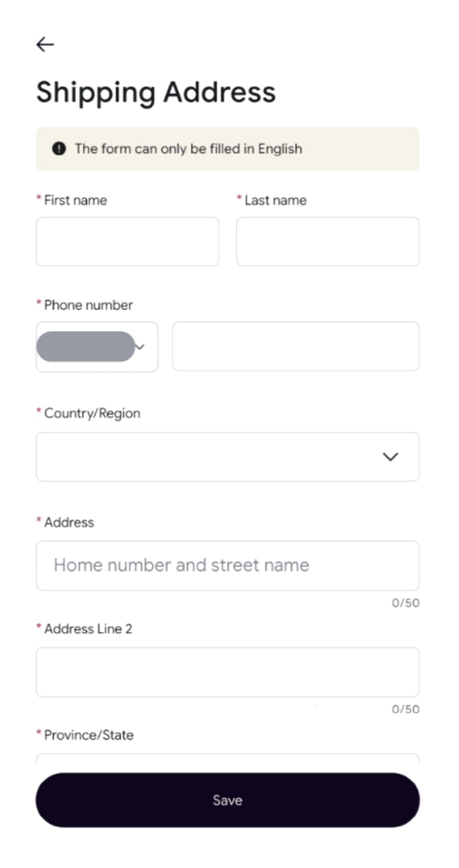
Task: Click the English-only form notice banner
Action: pos(228,149)
